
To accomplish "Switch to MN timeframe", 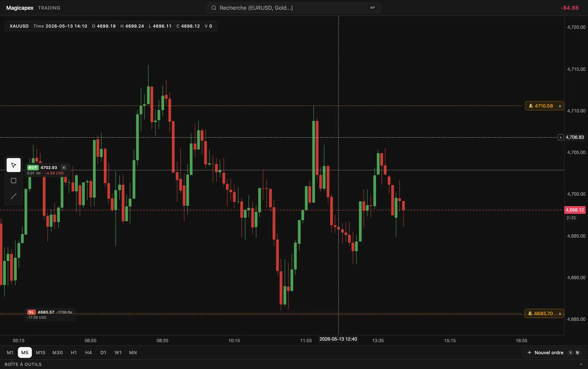I will pos(133,353).
